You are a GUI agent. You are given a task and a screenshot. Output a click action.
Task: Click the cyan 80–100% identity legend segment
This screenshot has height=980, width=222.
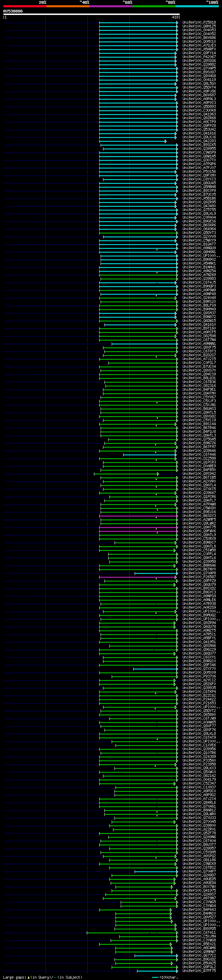click(197, 6)
